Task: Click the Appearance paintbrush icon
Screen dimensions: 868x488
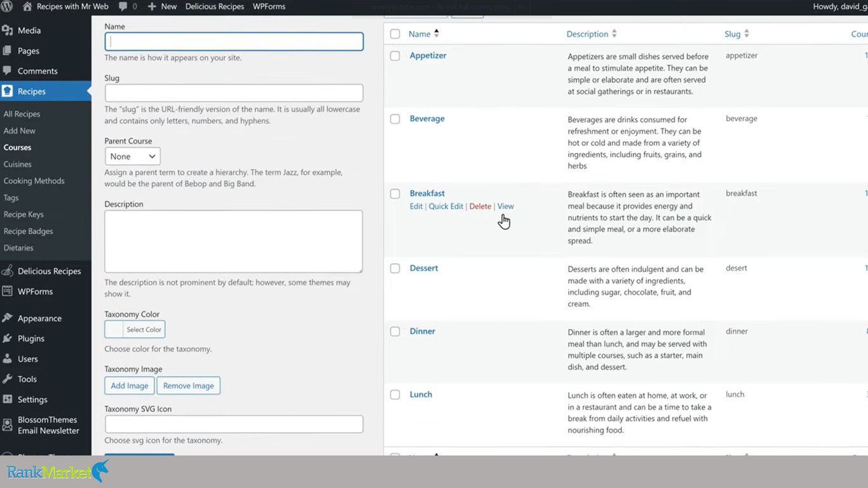Action: point(7,318)
